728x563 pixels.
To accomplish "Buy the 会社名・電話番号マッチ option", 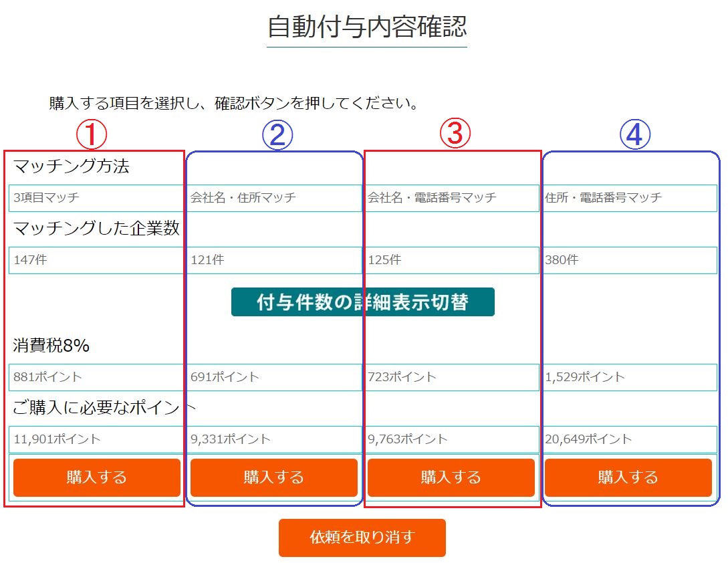I will (x=451, y=477).
